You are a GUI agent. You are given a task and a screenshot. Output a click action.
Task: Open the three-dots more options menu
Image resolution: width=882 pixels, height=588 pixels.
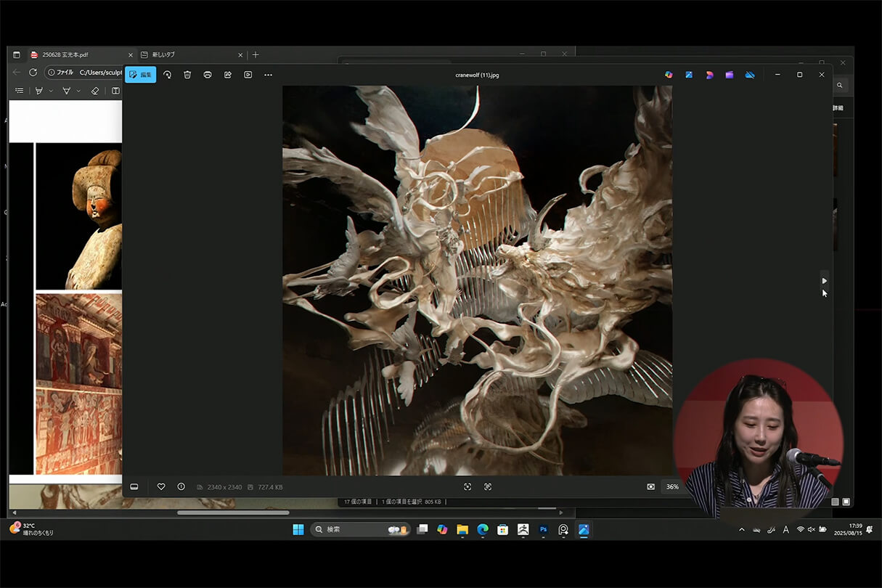click(268, 75)
